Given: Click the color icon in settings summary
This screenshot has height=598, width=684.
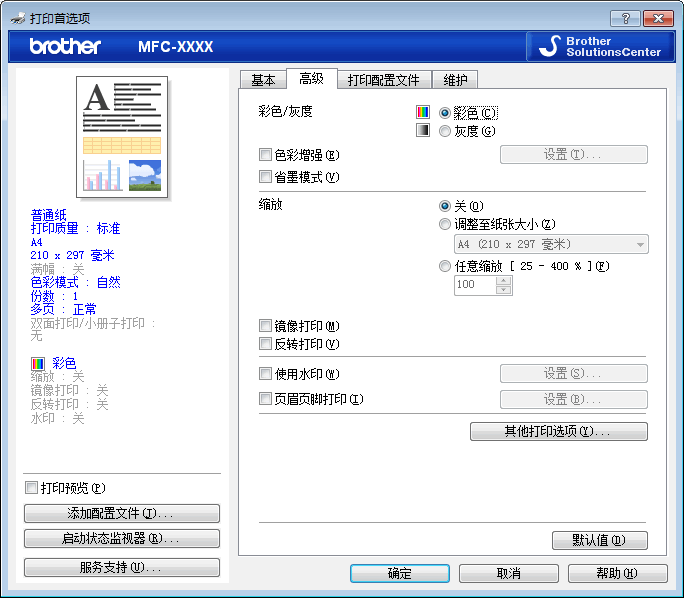Looking at the screenshot, I should point(38,363).
